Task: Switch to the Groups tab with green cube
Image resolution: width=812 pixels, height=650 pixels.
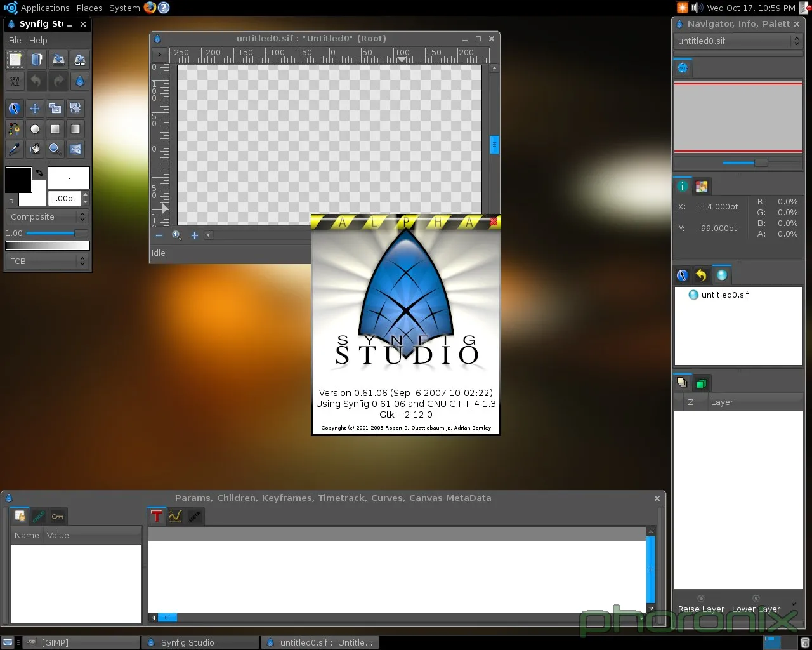Action: tap(702, 383)
